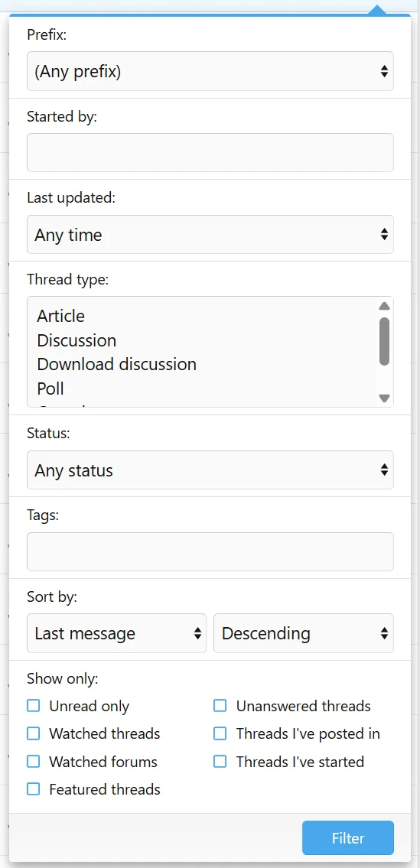420x868 pixels.
Task: Open the Status dropdown showing Any status
Action: click(x=210, y=470)
